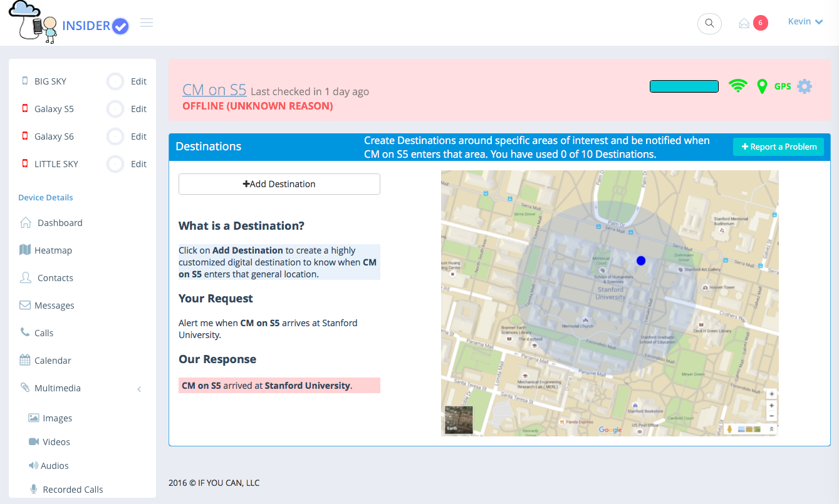Screen dimensions: 839x504
Task: Click the Recorded Calls microphone icon
Action: 34,489
